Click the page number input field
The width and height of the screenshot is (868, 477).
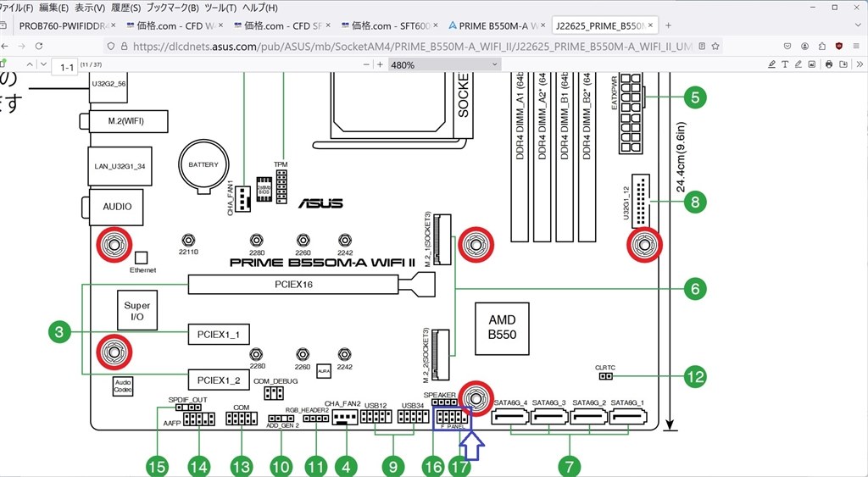64,67
